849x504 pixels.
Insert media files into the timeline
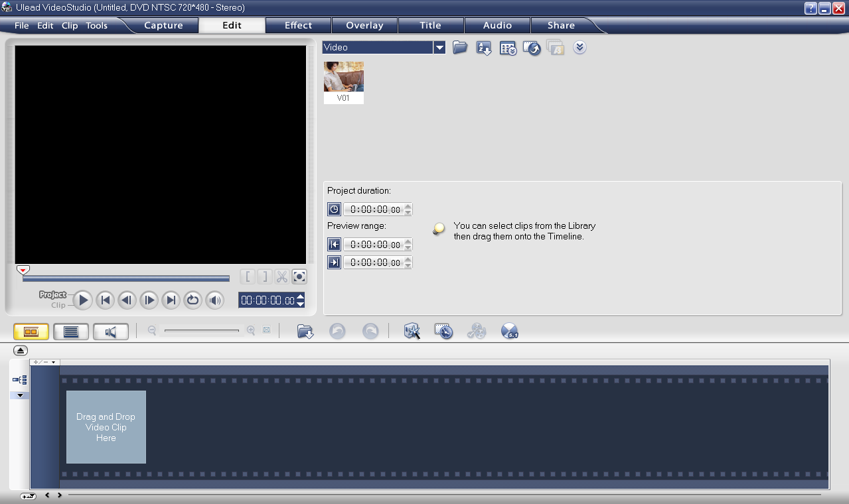point(305,330)
